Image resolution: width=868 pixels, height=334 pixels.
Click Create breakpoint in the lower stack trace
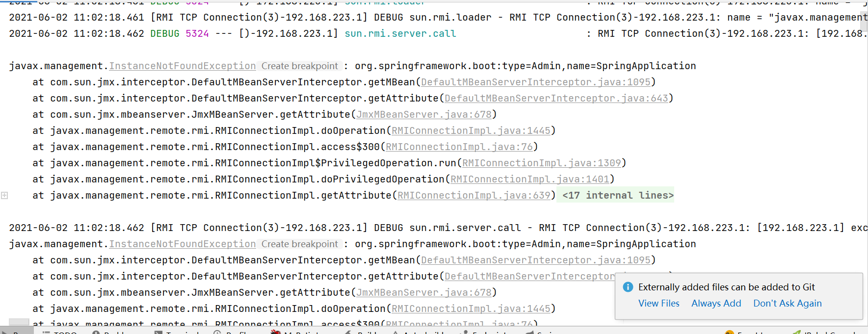[299, 244]
